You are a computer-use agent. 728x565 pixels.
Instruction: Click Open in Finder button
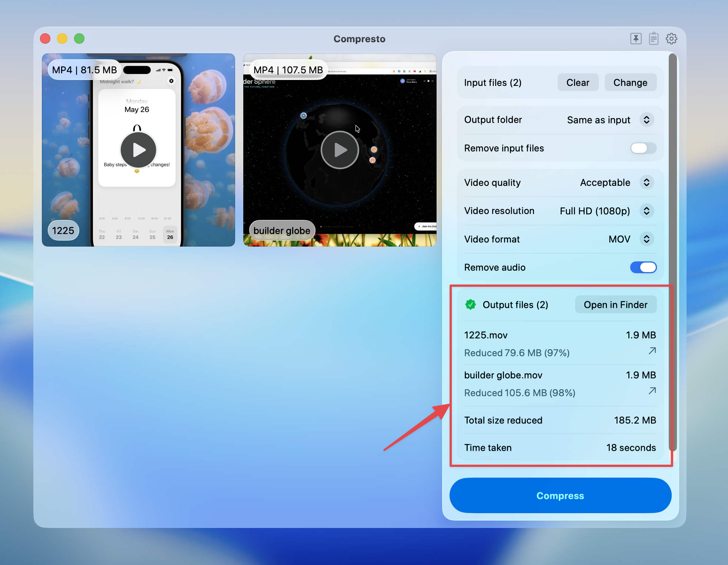tap(615, 305)
